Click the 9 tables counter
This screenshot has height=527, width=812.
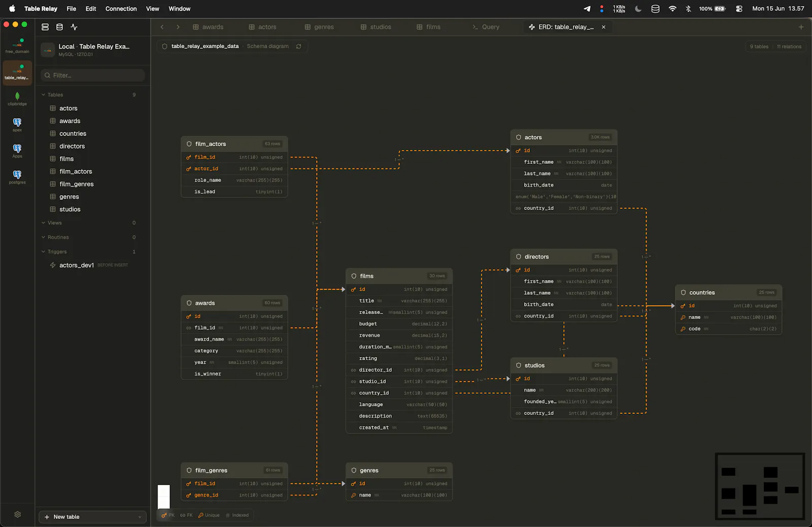click(x=759, y=47)
